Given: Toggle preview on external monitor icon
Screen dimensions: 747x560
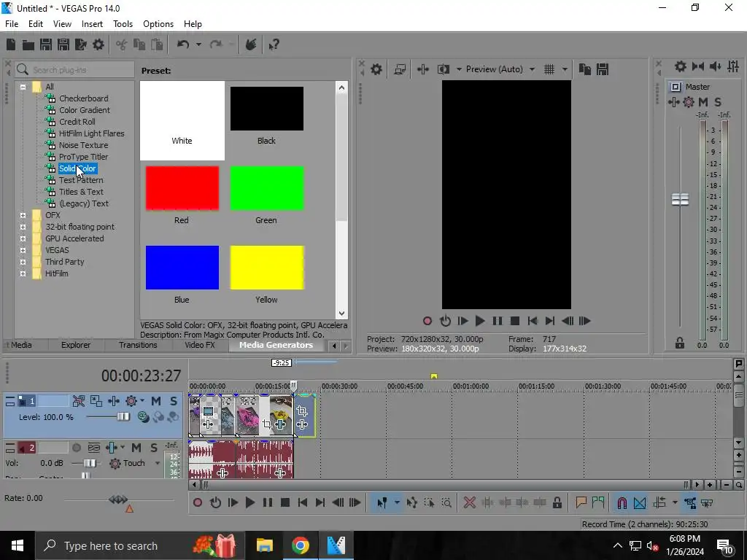Looking at the screenshot, I should tap(400, 69).
